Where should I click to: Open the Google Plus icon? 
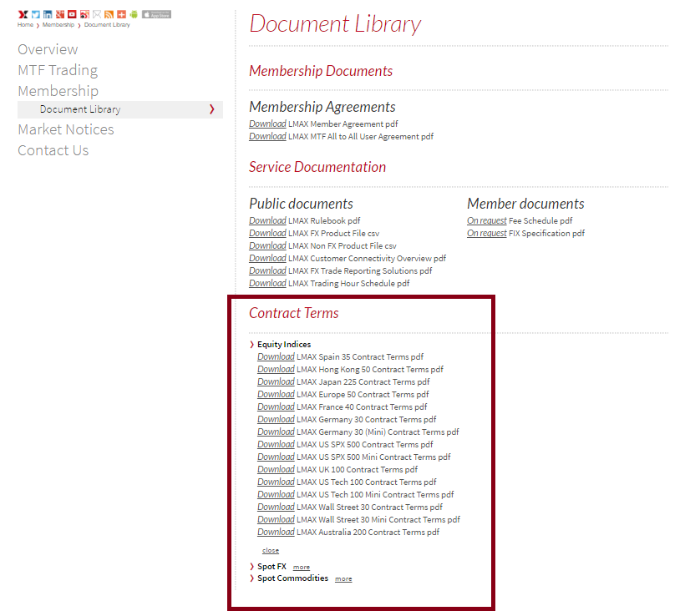pyautogui.click(x=60, y=14)
